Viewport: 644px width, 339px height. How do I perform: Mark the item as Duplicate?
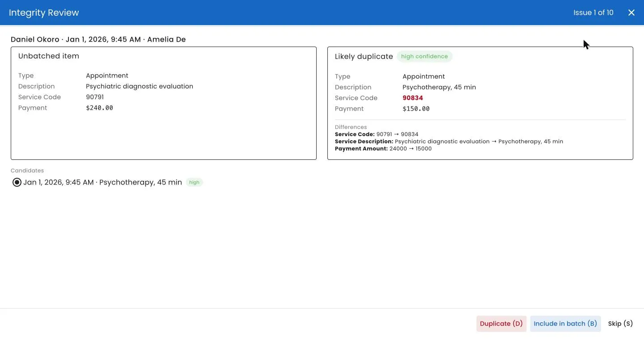point(501,324)
